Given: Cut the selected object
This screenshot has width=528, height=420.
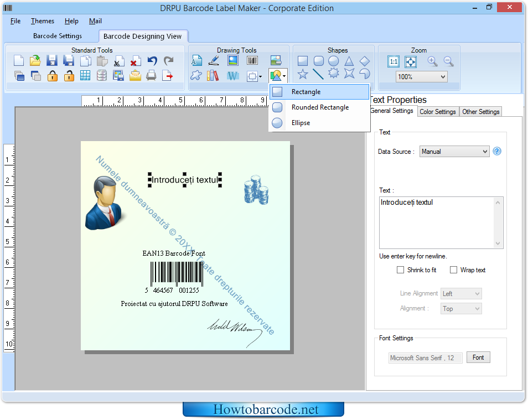Looking at the screenshot, I should click(x=118, y=61).
